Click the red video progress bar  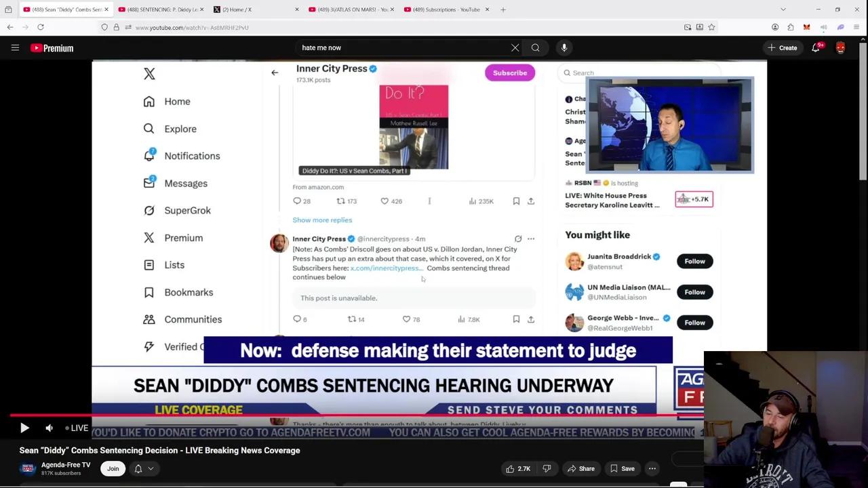coord(357,415)
